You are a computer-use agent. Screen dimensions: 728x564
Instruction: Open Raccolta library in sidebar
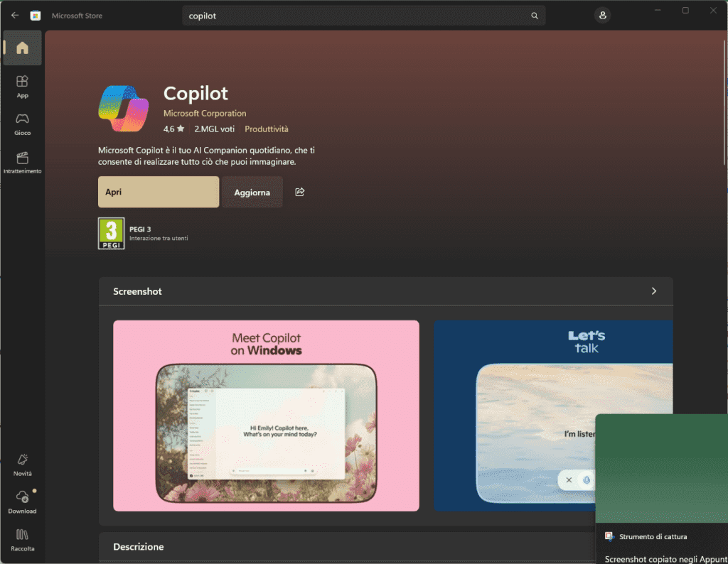click(x=22, y=539)
